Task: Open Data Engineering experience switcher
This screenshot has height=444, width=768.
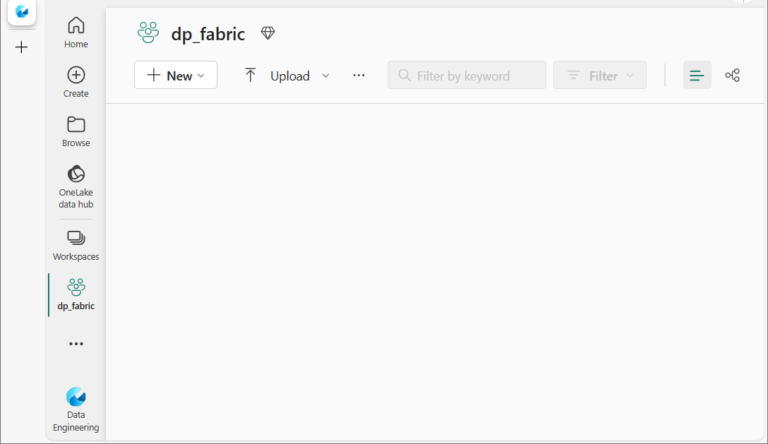Action: pos(76,410)
